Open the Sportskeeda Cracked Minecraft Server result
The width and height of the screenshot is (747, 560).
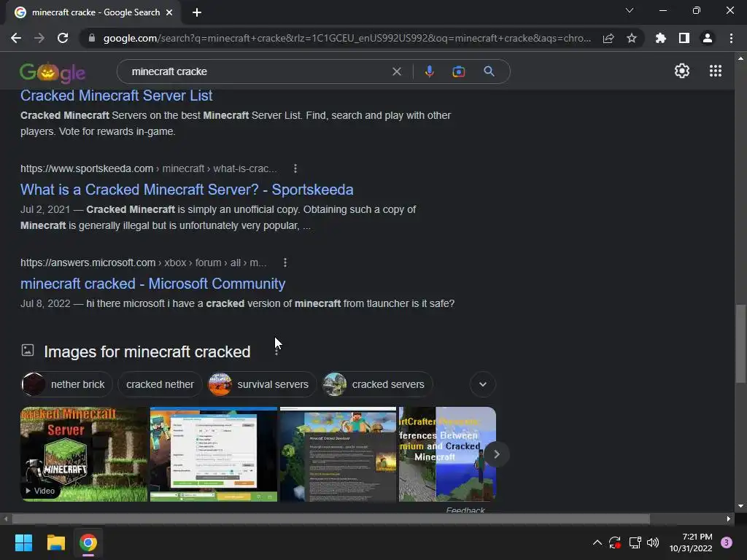187,190
